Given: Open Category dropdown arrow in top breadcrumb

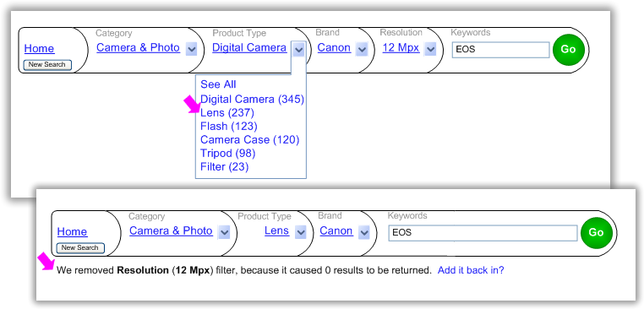Looking at the screenshot, I should tap(191, 49).
